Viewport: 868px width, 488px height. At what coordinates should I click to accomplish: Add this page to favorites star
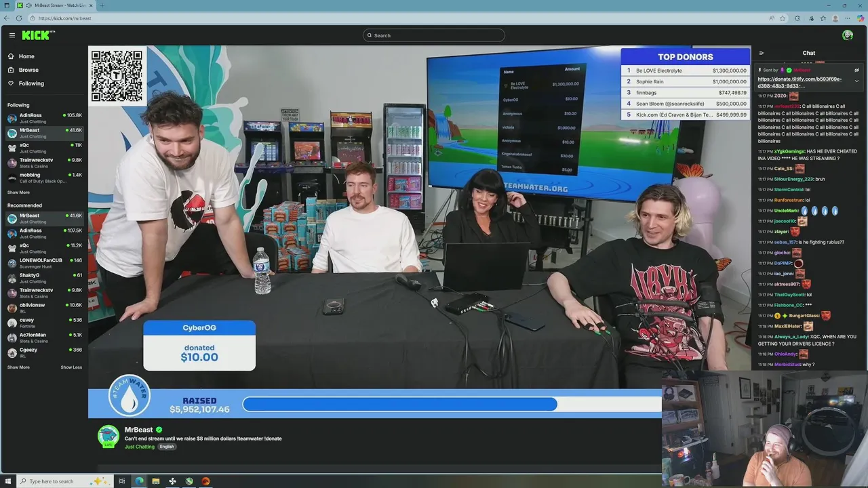tap(783, 18)
